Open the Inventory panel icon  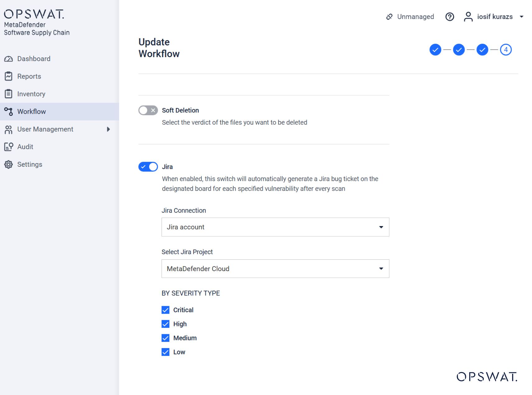click(x=8, y=93)
